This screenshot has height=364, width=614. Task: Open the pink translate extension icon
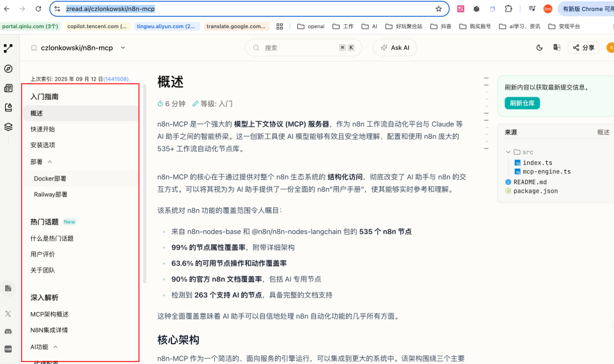460,8
